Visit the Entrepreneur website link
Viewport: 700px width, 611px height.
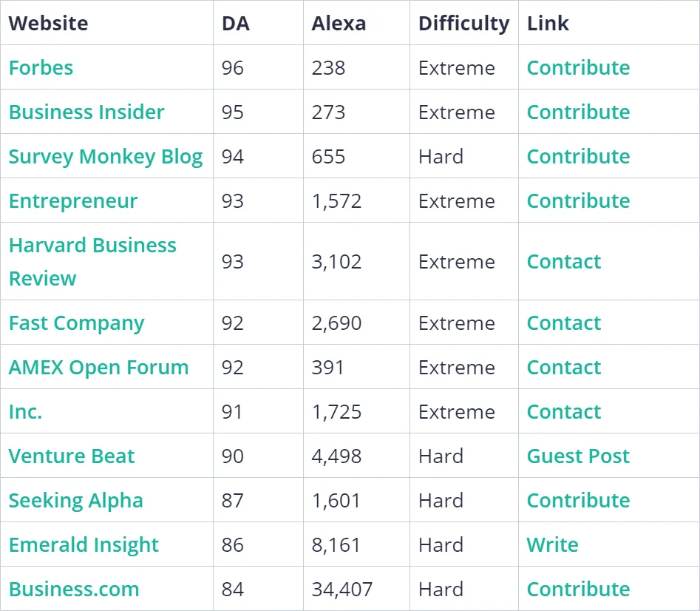(73, 201)
